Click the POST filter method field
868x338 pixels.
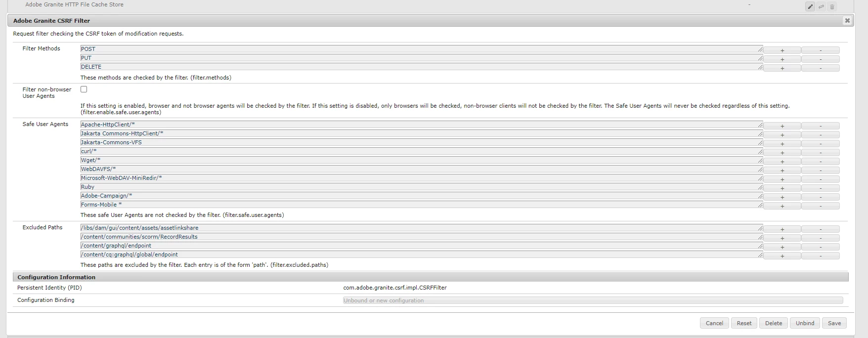coord(422,49)
